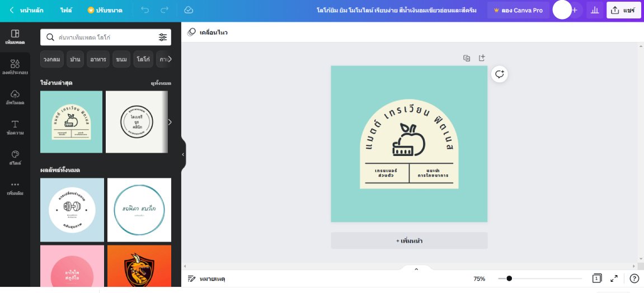Click the duplicate page icon above canvas
Image resolution: width=644 pixels, height=293 pixels.
[x=467, y=58]
